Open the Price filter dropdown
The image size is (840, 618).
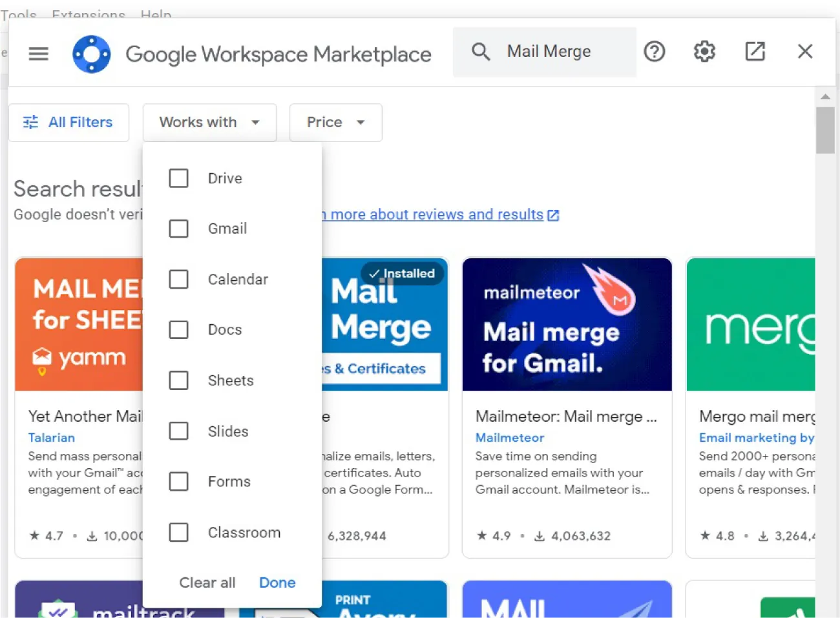coord(335,122)
